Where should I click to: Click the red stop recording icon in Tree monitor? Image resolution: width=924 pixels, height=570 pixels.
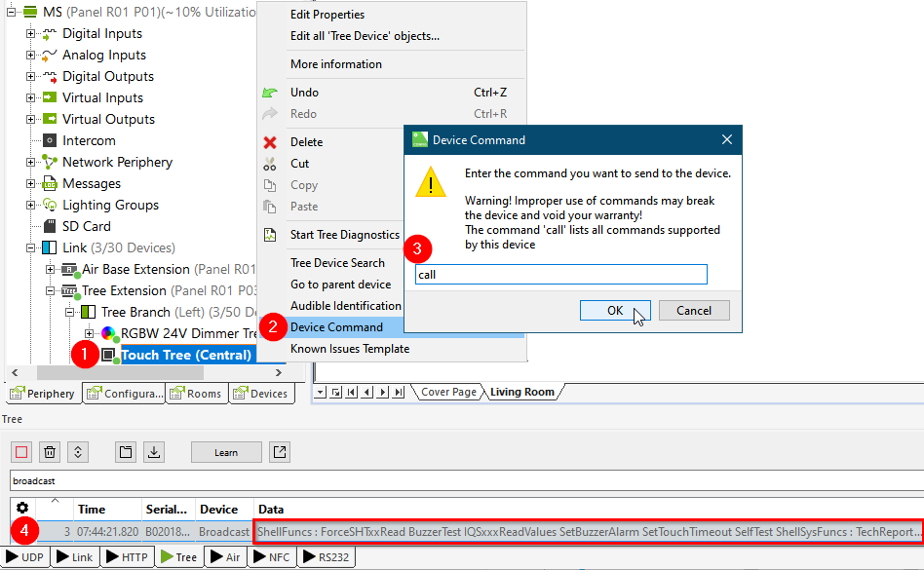coord(20,451)
